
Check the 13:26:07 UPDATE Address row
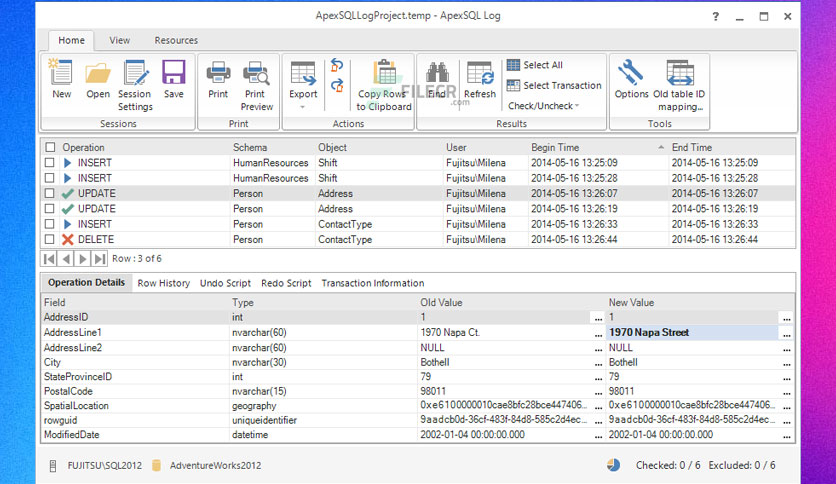pos(50,193)
